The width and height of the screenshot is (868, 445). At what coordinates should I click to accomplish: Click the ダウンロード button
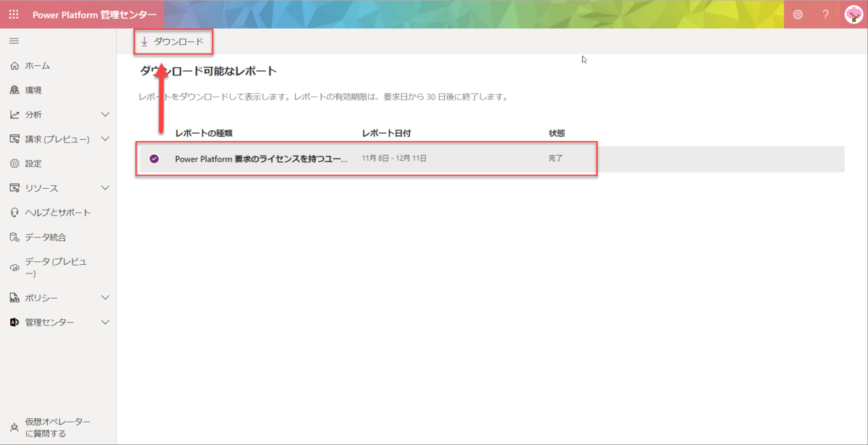[x=174, y=42]
